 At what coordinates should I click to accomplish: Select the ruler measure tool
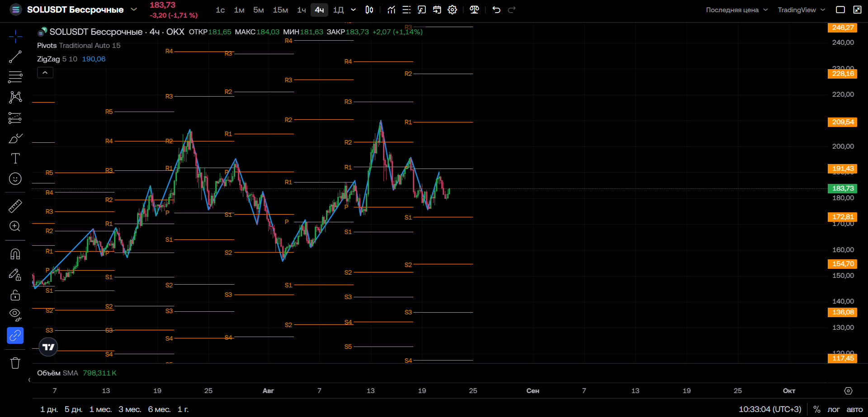[15, 206]
